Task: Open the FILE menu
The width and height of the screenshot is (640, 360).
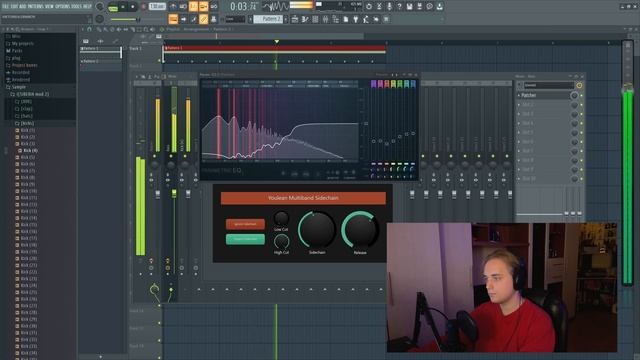Action: click(x=5, y=7)
